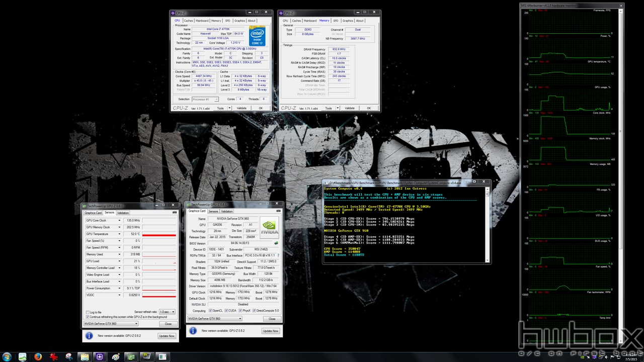Click Close in GPU-Z Sensors window
The height and width of the screenshot is (362, 644).
168,324
